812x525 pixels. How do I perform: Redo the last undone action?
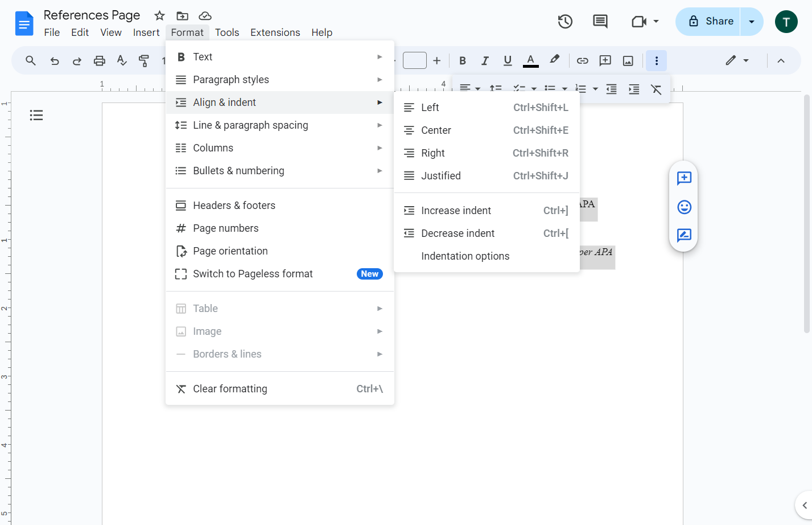pyautogui.click(x=77, y=60)
